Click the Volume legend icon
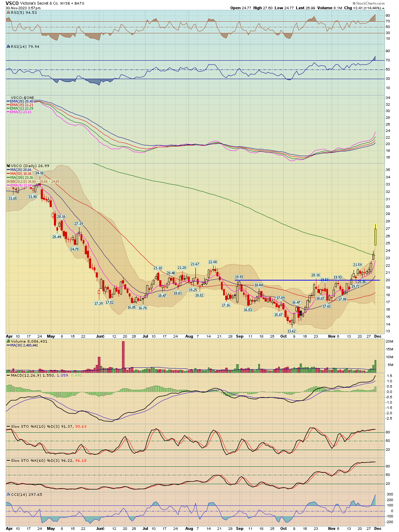399x532 pixels. 9,341
